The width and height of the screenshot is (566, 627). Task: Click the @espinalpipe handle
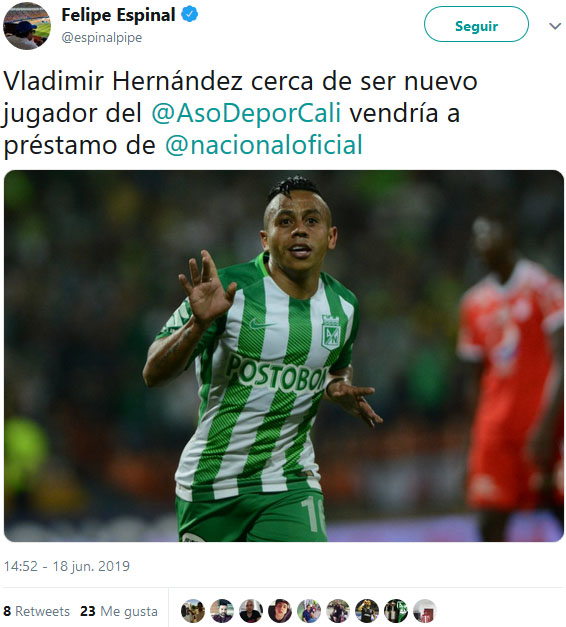[x=102, y=38]
